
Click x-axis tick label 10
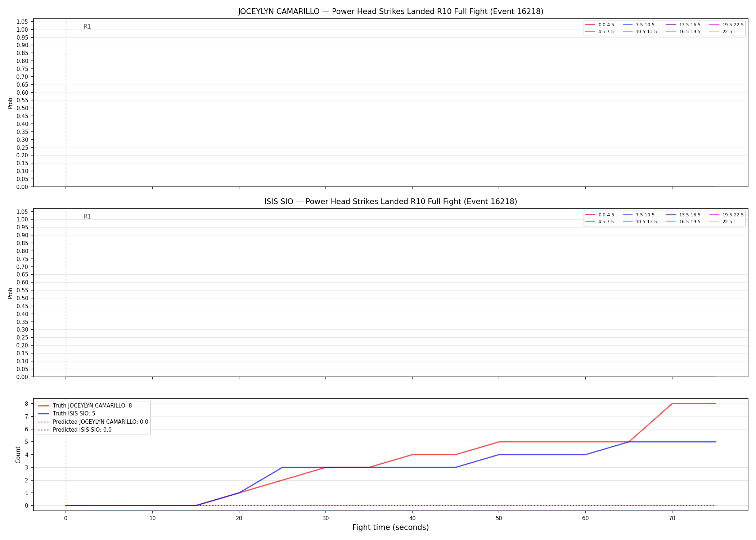point(152,518)
